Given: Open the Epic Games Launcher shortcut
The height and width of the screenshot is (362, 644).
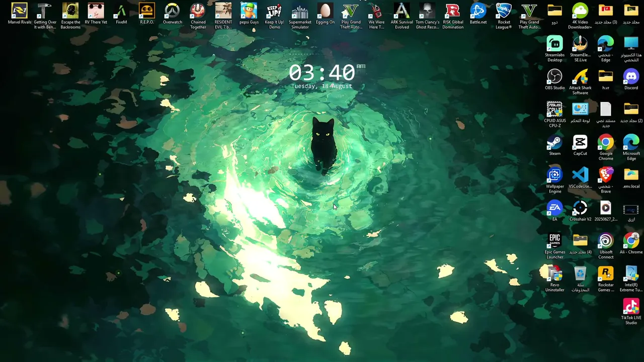Looking at the screenshot, I should [554, 246].
